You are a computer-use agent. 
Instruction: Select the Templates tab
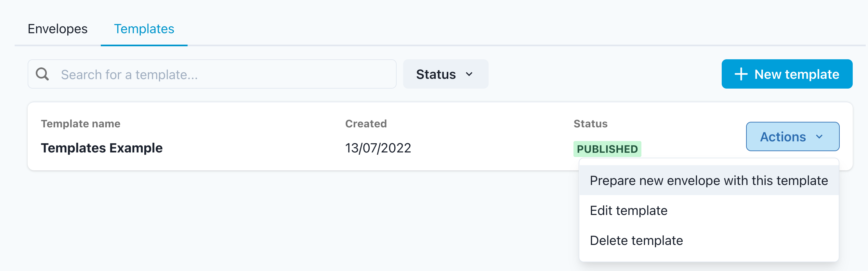pyautogui.click(x=144, y=29)
